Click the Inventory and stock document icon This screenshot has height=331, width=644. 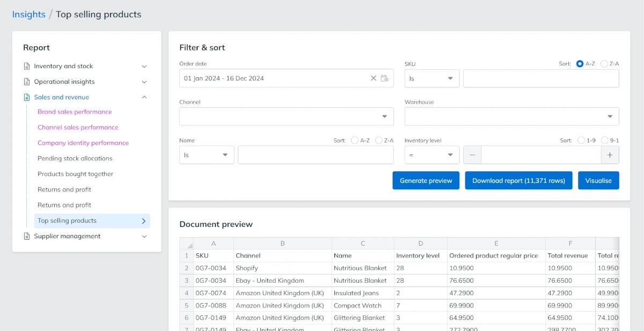click(x=27, y=66)
